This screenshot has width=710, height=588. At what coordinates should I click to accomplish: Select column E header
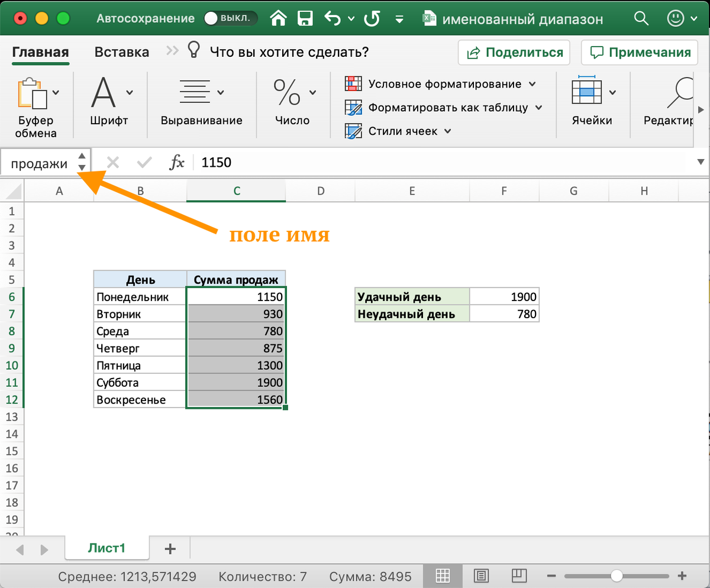click(412, 191)
